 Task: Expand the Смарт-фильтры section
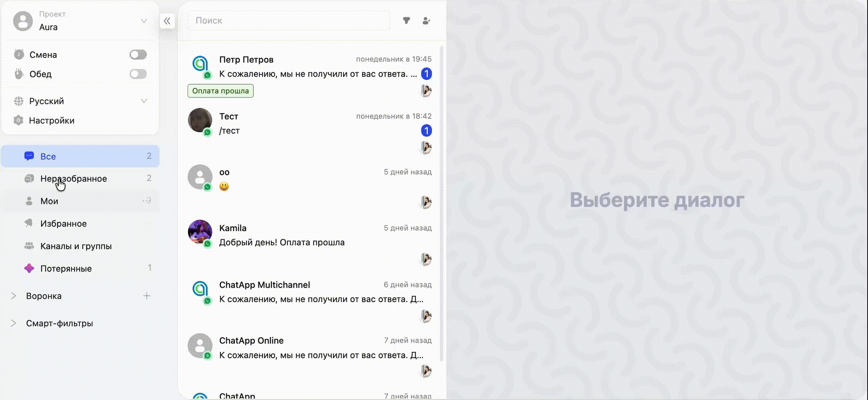click(14, 323)
